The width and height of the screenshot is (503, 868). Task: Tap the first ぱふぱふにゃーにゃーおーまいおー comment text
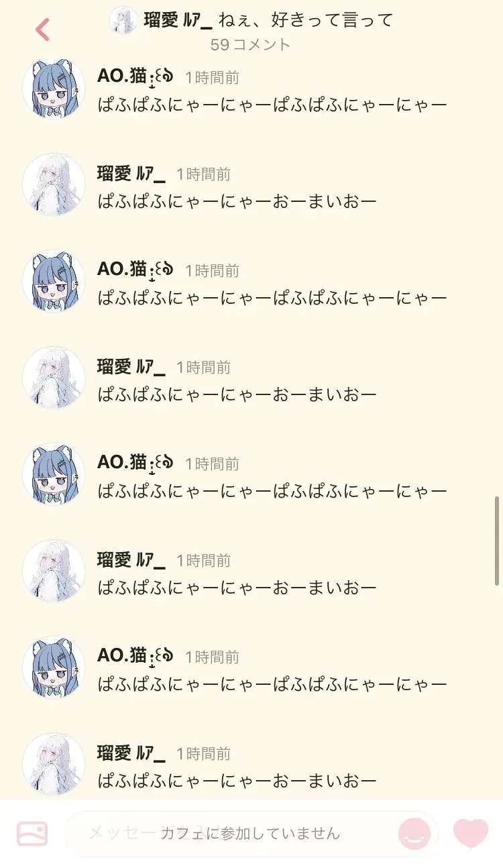pos(237,201)
